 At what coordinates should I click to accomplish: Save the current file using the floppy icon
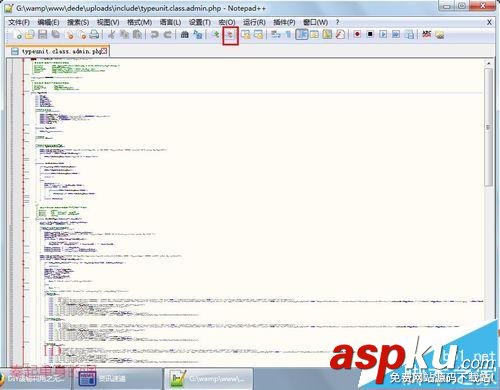click(43, 34)
